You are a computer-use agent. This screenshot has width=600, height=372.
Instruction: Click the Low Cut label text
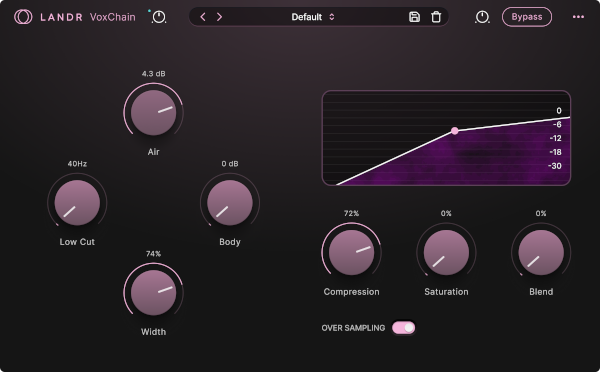77,242
